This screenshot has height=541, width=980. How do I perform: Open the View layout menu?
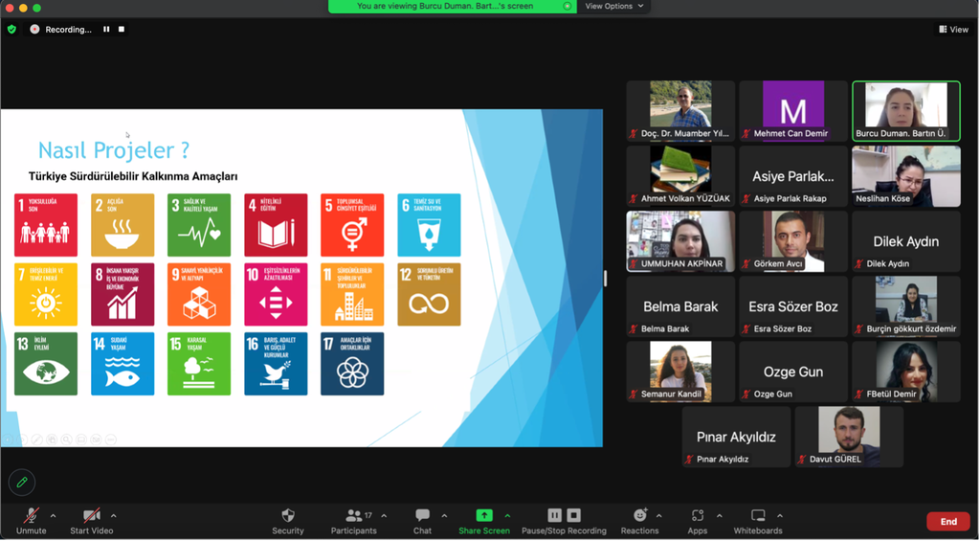[952, 30]
